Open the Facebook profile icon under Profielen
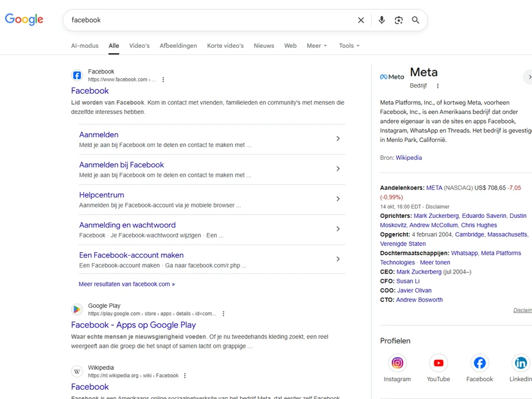This screenshot has height=399, width=532. click(479, 363)
